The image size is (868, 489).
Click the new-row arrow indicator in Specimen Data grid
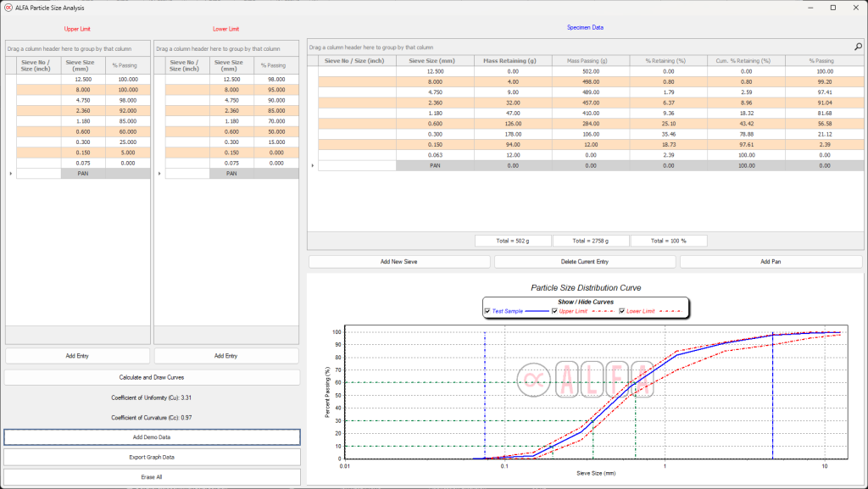click(x=313, y=165)
